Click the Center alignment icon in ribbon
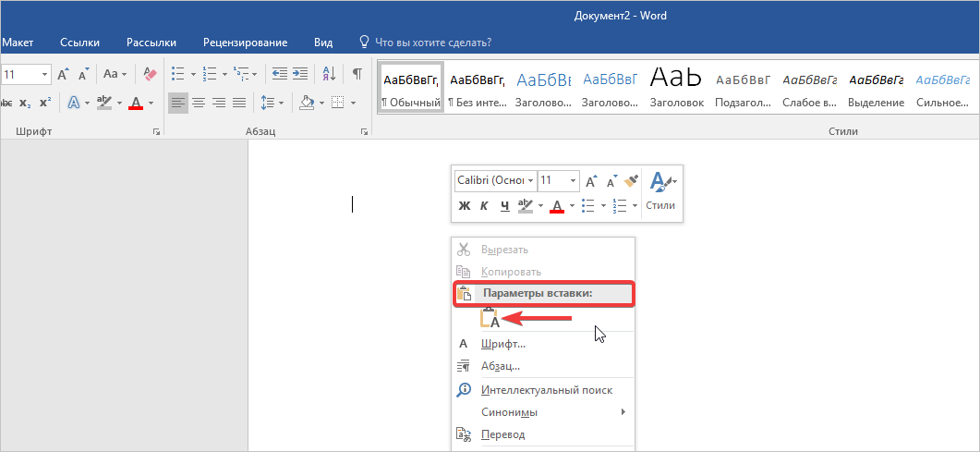 (x=199, y=103)
